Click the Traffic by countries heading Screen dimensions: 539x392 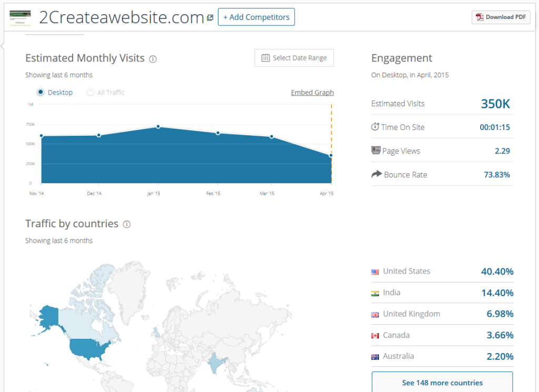point(72,224)
